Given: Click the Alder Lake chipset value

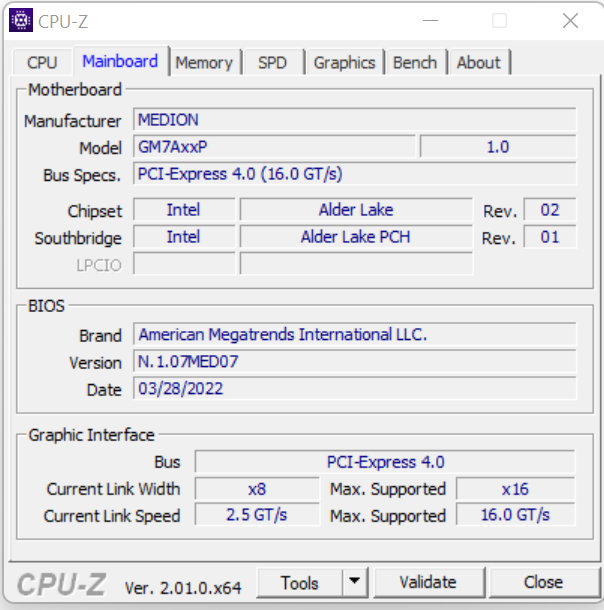Looking at the screenshot, I should click(356, 210).
